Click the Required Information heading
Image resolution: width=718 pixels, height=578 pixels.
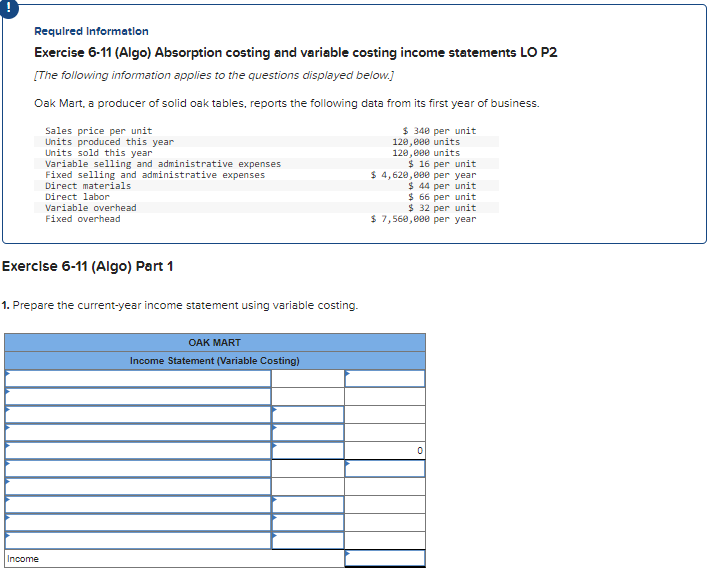click(91, 31)
